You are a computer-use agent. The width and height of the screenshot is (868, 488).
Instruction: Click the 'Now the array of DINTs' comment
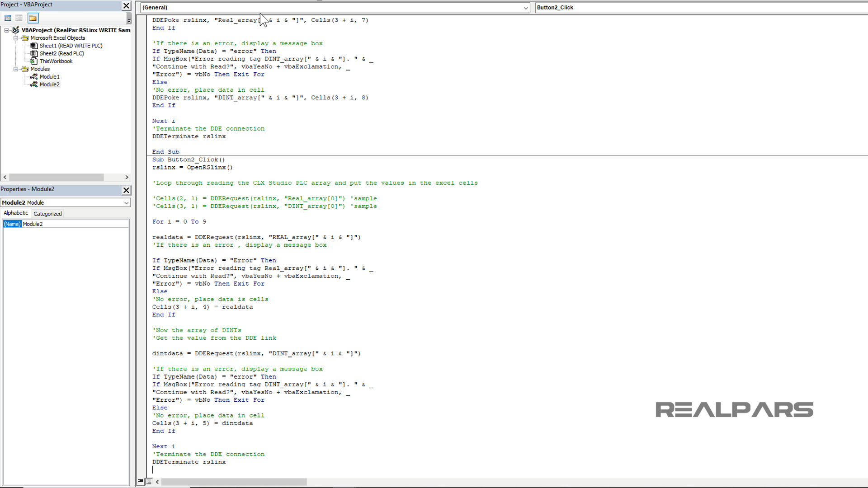pyautogui.click(x=197, y=330)
